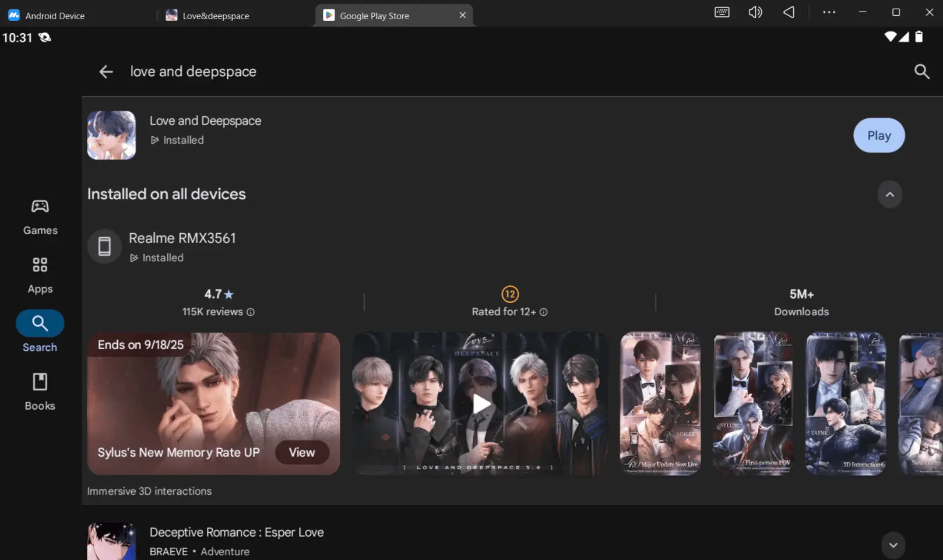The image size is (943, 560).
Task: Open the Games section in sidebar
Action: click(x=40, y=217)
